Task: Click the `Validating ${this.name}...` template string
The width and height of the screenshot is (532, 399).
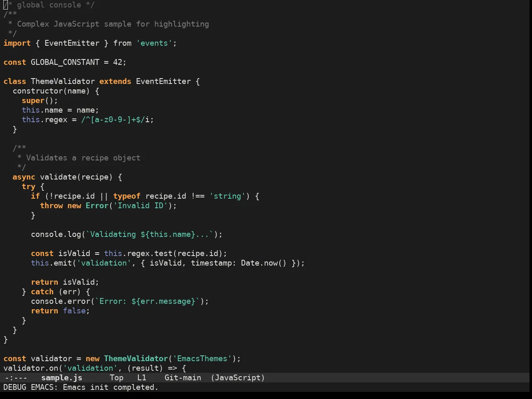Action: click(x=150, y=234)
